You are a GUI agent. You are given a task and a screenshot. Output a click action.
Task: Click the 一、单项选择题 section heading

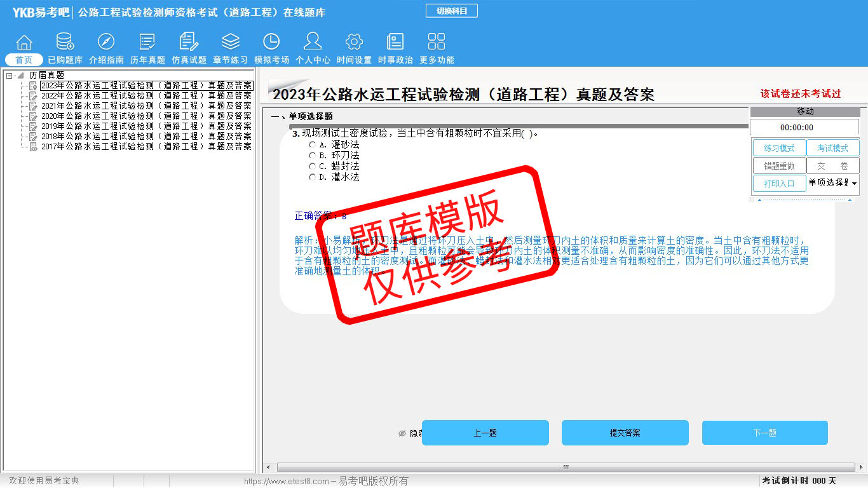pos(302,117)
